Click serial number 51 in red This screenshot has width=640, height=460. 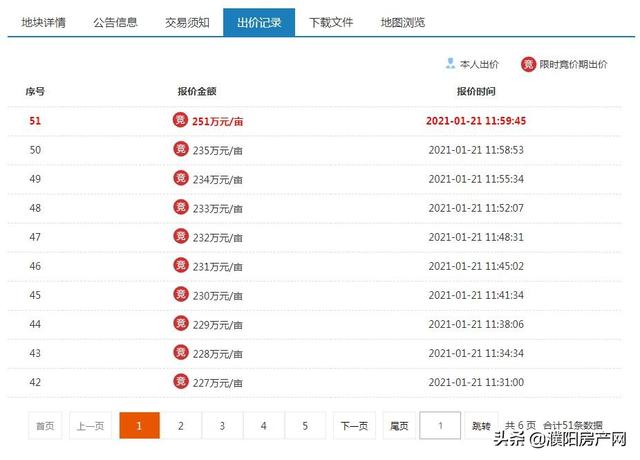[35, 121]
